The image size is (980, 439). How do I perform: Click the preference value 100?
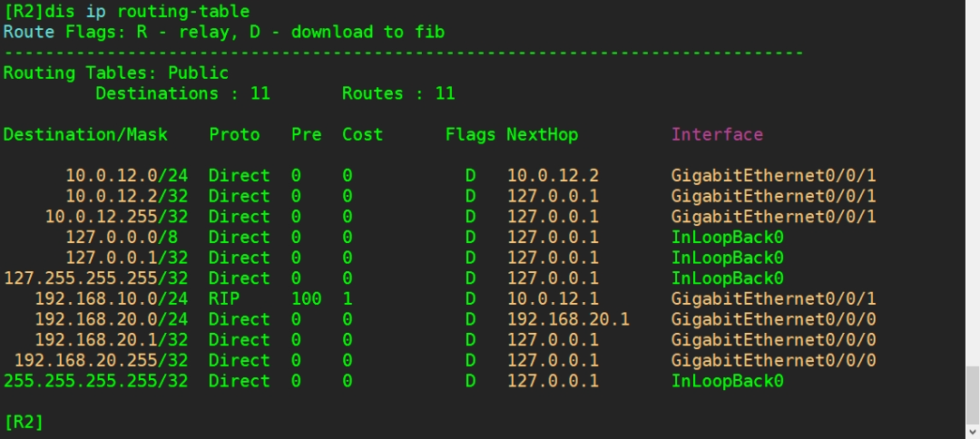pos(306,298)
